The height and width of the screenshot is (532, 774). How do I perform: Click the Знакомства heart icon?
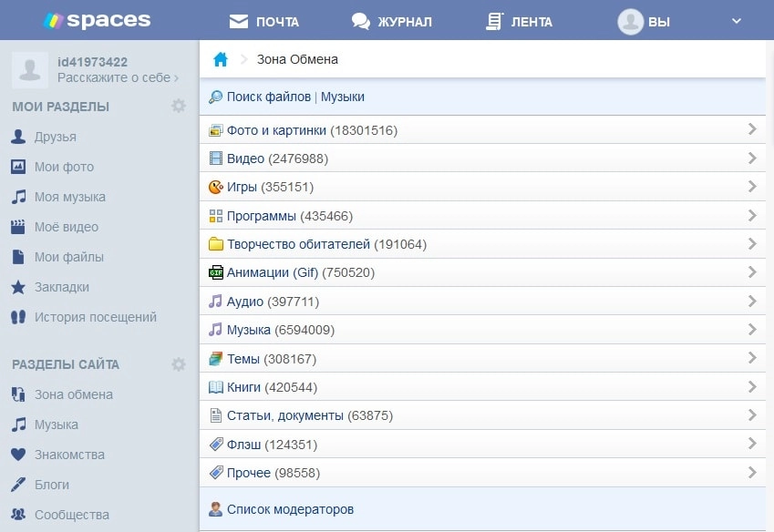17,455
